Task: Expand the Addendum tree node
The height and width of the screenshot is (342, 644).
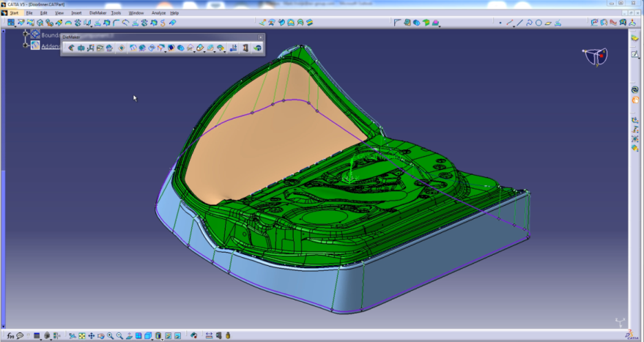Action: point(26,45)
